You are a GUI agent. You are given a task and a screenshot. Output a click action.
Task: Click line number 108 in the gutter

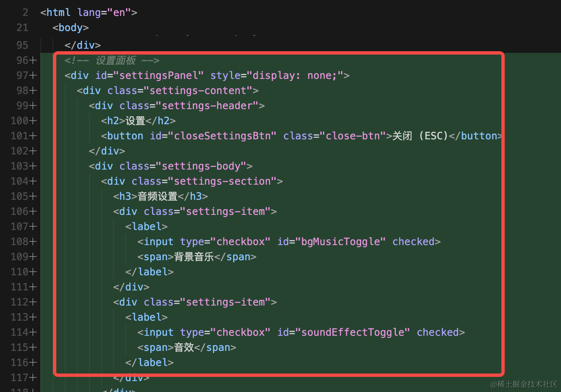point(20,241)
